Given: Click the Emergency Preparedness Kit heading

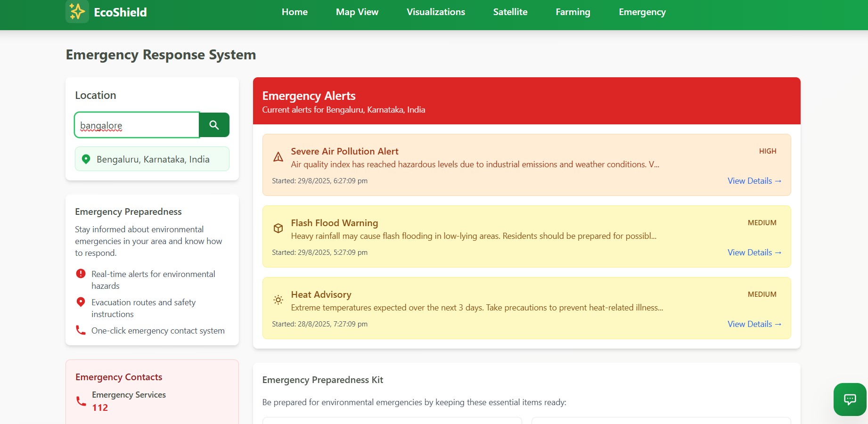Looking at the screenshot, I should pos(323,380).
